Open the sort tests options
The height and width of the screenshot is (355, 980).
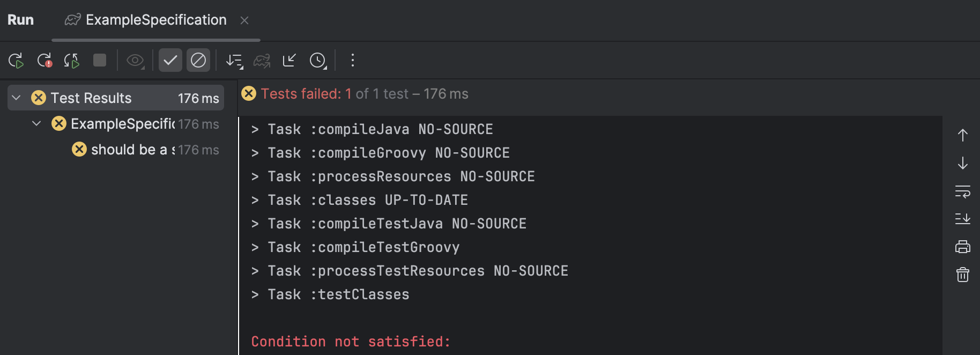pos(234,60)
